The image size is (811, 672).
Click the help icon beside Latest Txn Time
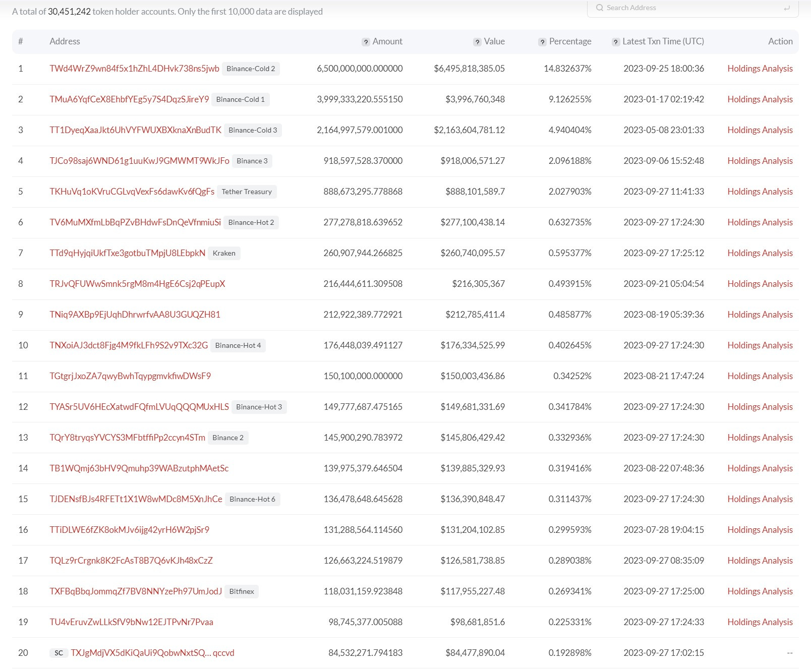click(616, 42)
